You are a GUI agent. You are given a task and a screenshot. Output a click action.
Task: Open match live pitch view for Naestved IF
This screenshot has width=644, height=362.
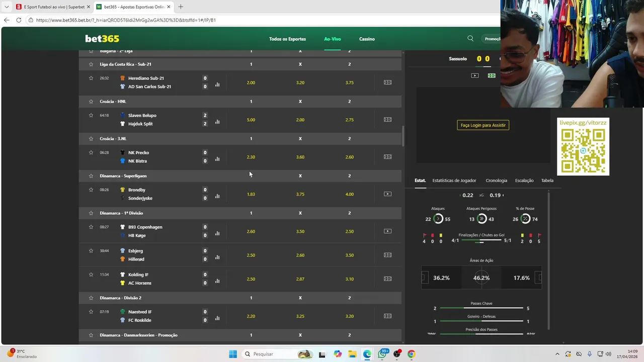pyautogui.click(x=387, y=316)
